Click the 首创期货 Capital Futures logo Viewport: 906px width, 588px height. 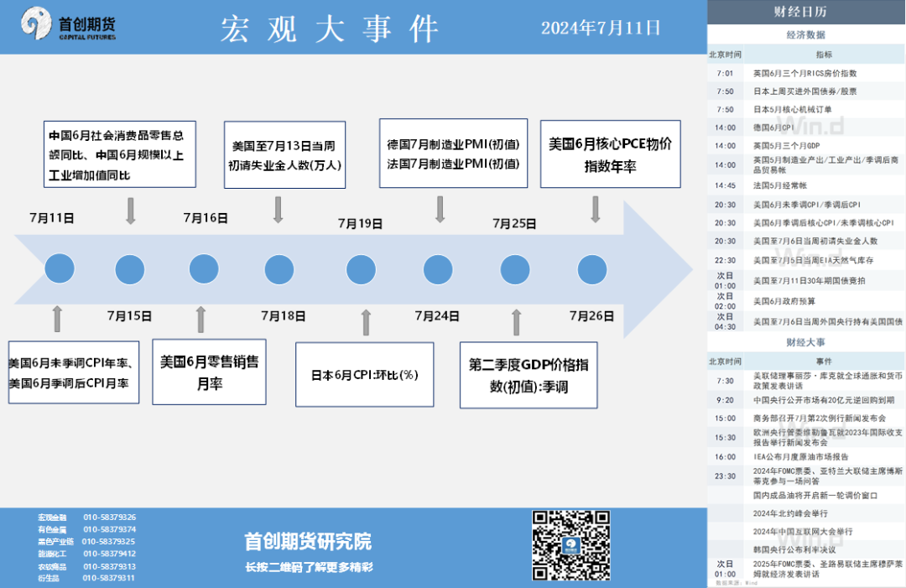pos(68,23)
